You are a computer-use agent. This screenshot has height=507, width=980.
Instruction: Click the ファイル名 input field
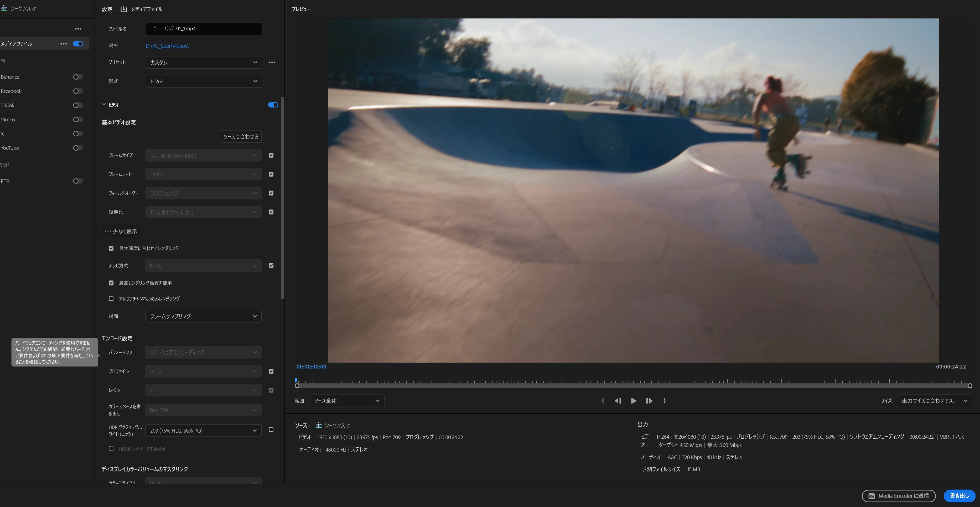[204, 29]
